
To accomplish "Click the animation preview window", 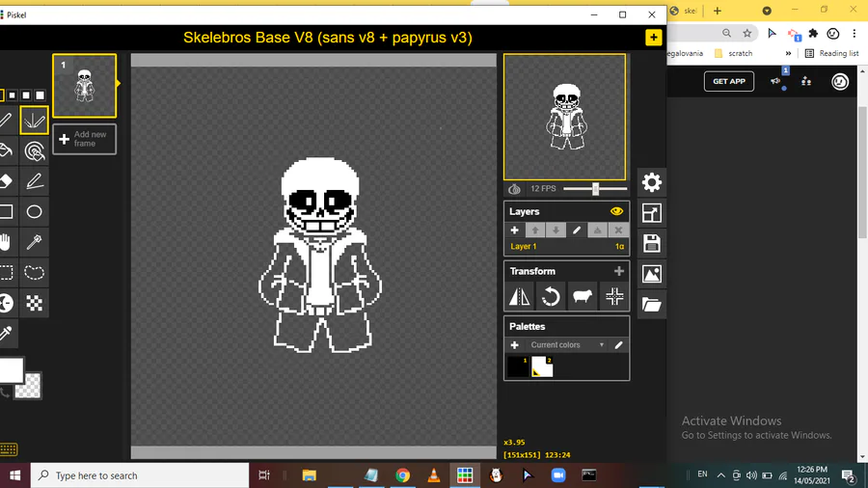I will click(x=564, y=117).
